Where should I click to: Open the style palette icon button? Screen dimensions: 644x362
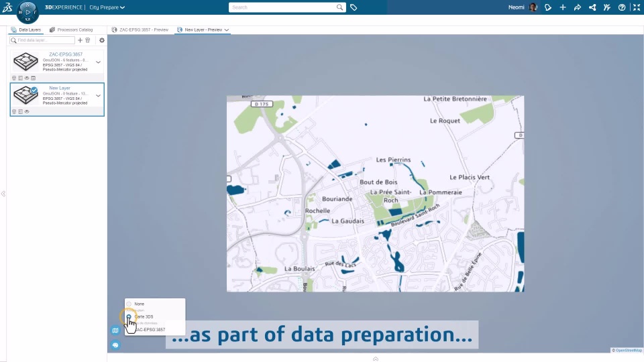tap(115, 345)
